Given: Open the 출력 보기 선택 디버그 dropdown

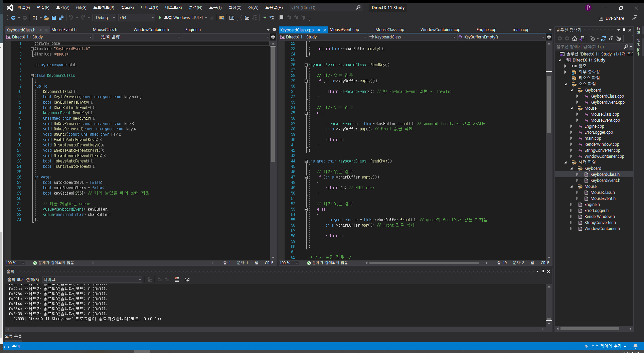Looking at the screenshot, I should [x=92, y=279].
